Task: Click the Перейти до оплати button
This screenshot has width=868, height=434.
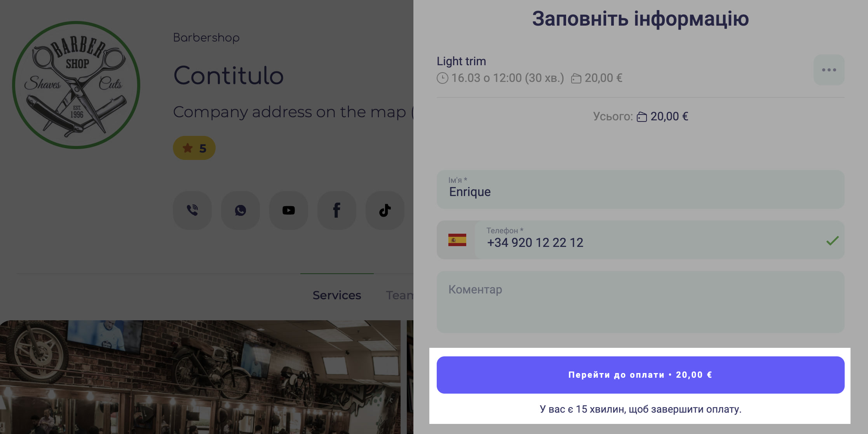Action: click(640, 375)
